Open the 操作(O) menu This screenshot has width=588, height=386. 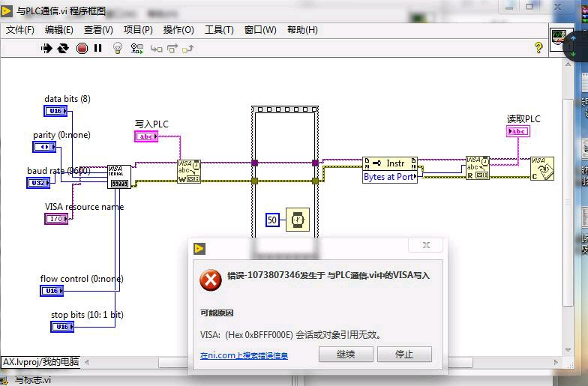178,30
